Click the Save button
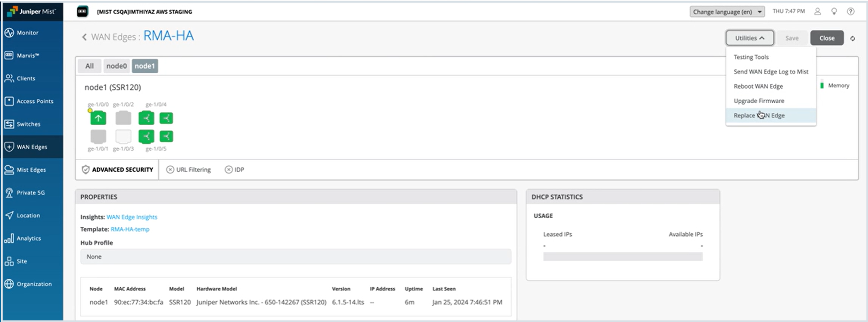The height and width of the screenshot is (322, 868). 792,38
